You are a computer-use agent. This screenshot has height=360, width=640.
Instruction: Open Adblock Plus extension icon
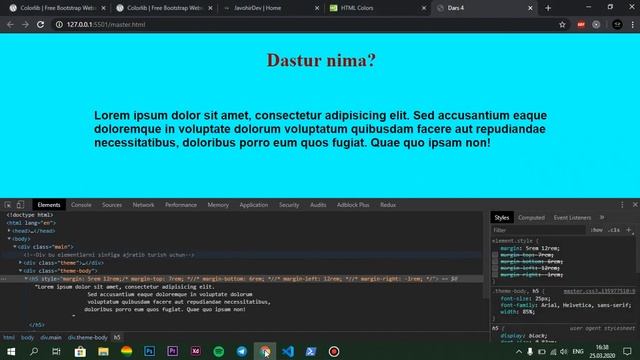(x=581, y=24)
